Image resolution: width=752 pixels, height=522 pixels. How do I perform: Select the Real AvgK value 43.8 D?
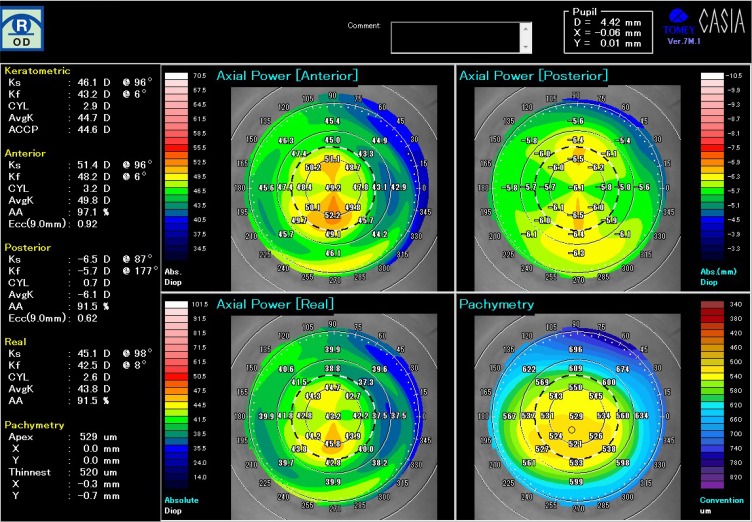94,389
